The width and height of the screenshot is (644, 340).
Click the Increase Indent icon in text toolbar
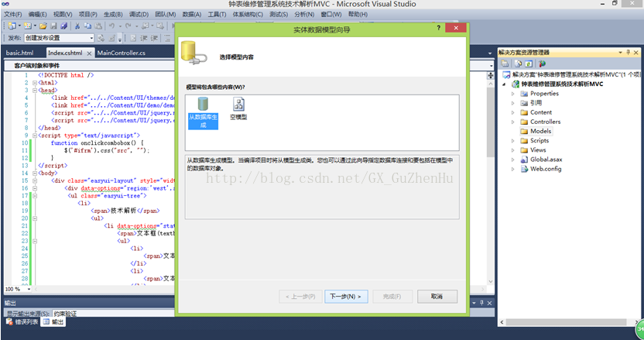tap(155, 38)
